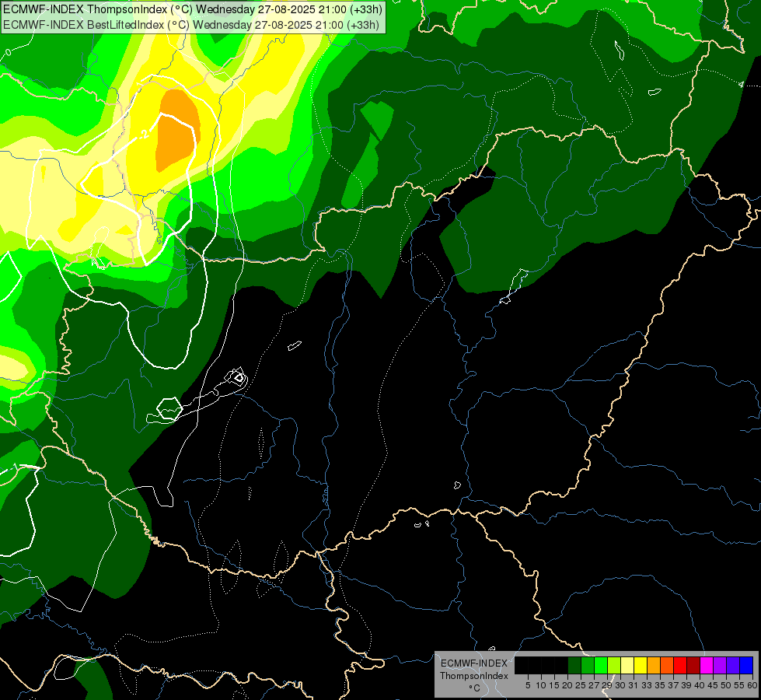Click the violet 50-55 legend swatch

[x=733, y=665]
